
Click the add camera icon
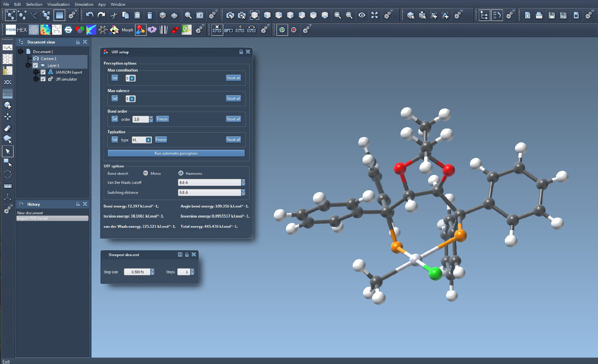230,15
